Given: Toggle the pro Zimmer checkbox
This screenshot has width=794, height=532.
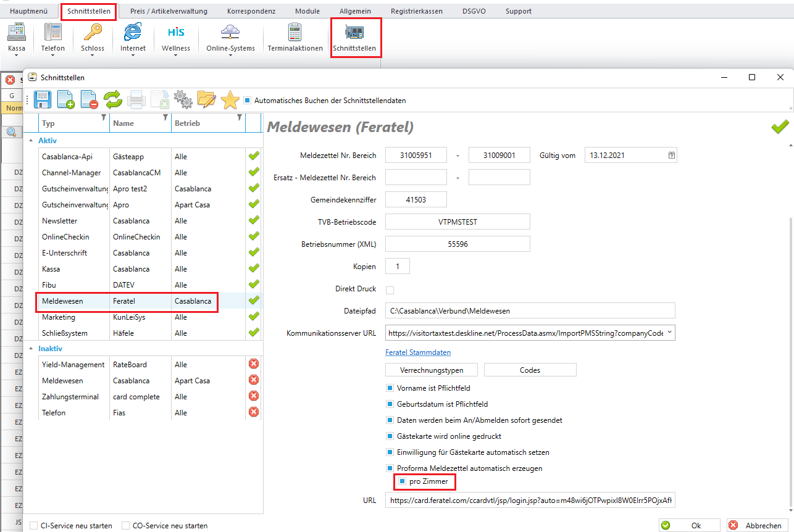Looking at the screenshot, I should pos(402,481).
